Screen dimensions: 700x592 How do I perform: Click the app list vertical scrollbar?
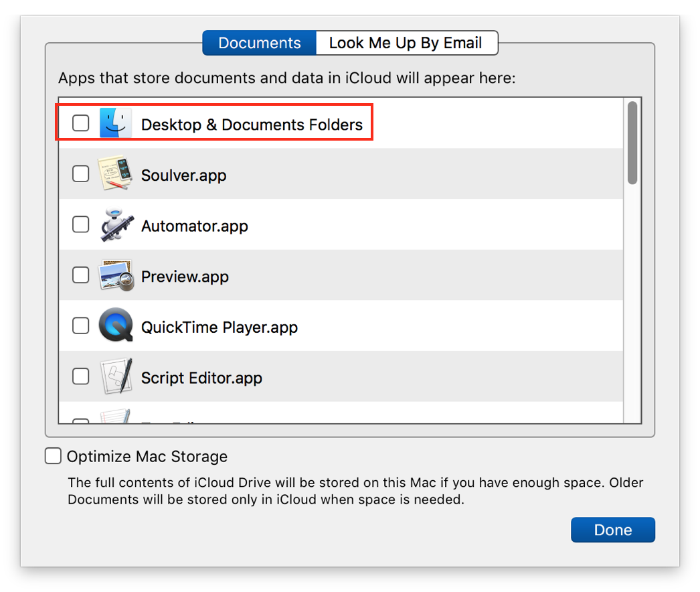click(632, 143)
